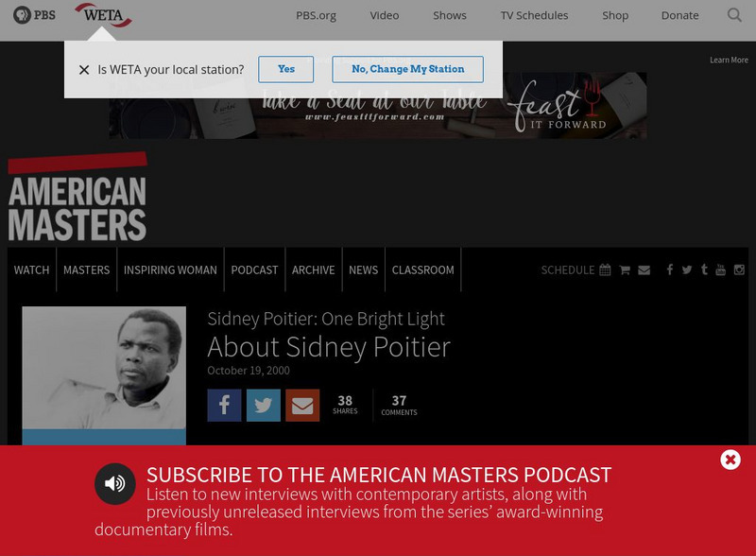
Task: Click the 38 shares counter
Action: [x=345, y=405]
